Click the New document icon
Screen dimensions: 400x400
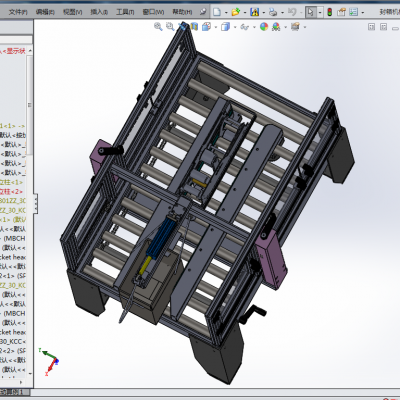[x=217, y=12]
